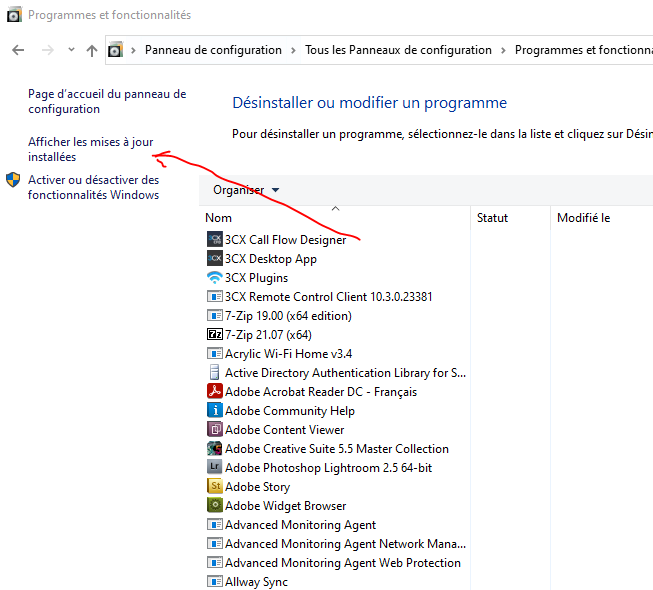Expand chevron before Panneau de configuration
The width and height of the screenshot is (653, 590).
(x=133, y=50)
